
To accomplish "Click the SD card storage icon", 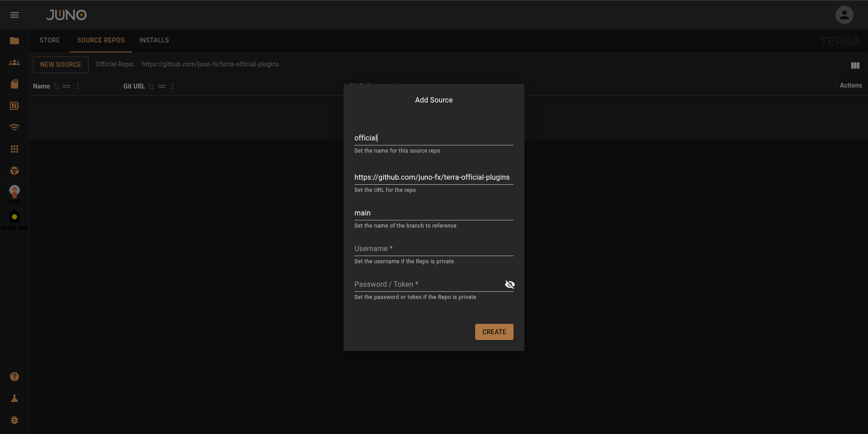I will [x=14, y=84].
